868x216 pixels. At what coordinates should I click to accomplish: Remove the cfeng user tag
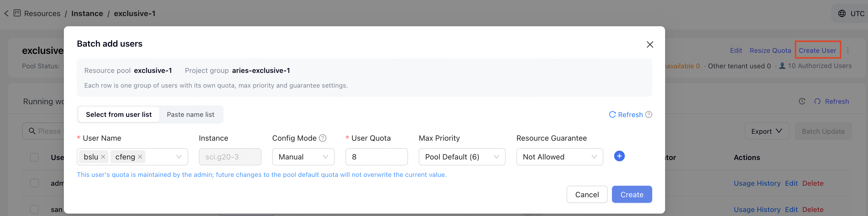point(140,157)
